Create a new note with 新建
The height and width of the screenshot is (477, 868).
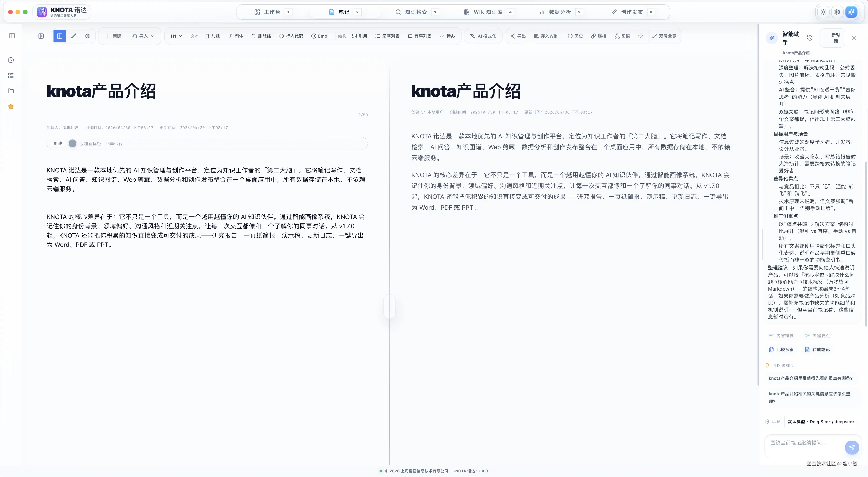coord(113,36)
